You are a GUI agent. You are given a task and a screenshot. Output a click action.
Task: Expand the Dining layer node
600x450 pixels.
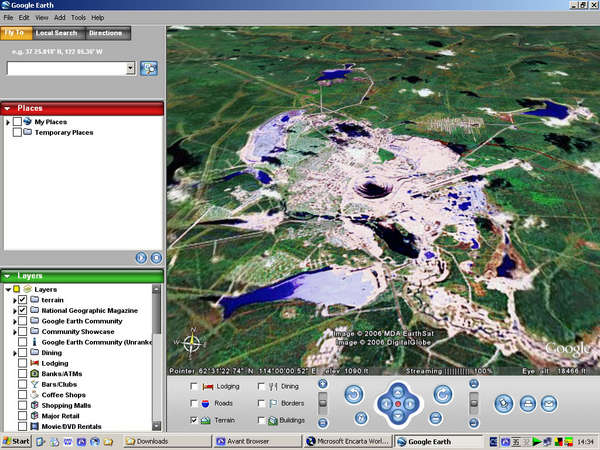pyautogui.click(x=15, y=353)
